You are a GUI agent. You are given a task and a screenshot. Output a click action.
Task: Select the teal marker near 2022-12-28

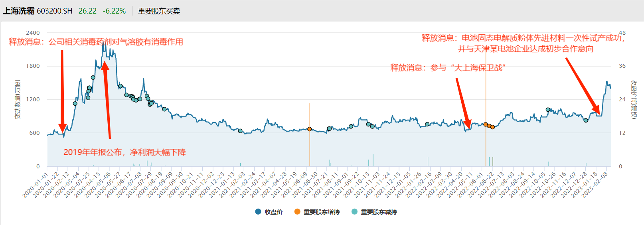586,120
